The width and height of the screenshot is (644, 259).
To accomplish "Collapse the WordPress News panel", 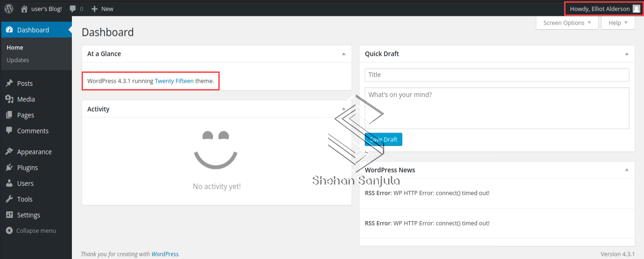I will [626, 170].
